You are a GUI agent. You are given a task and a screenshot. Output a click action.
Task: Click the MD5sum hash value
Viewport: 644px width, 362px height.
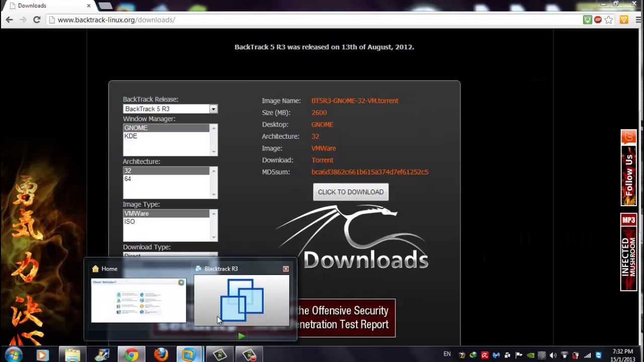(370, 172)
